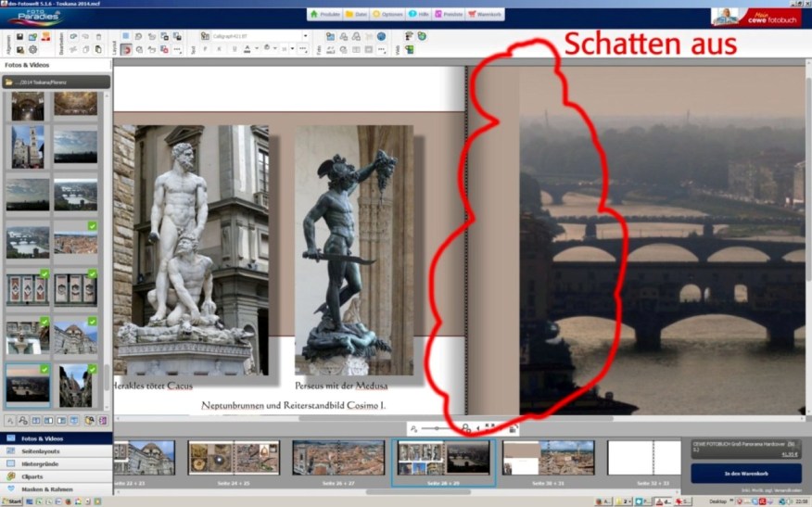Toggle the red magnet snap icon
The width and height of the screenshot is (812, 507).
pyautogui.click(x=126, y=50)
